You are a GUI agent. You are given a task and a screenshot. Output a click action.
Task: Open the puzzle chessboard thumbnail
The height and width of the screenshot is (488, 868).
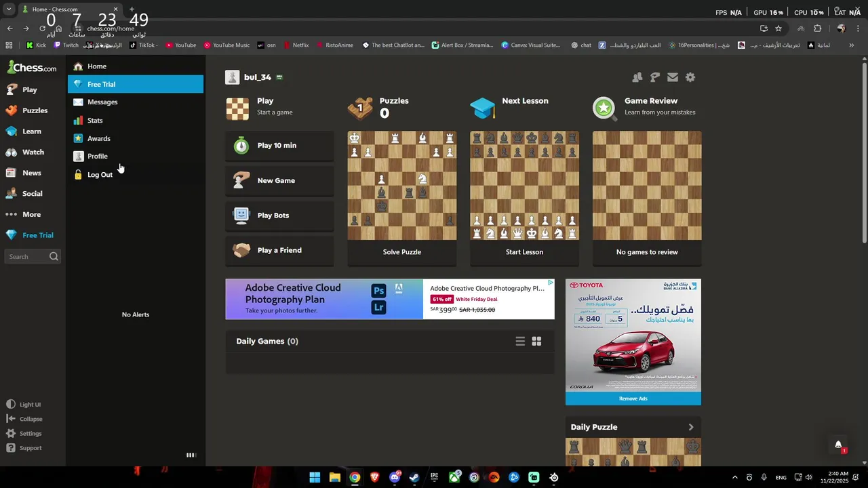tap(402, 186)
